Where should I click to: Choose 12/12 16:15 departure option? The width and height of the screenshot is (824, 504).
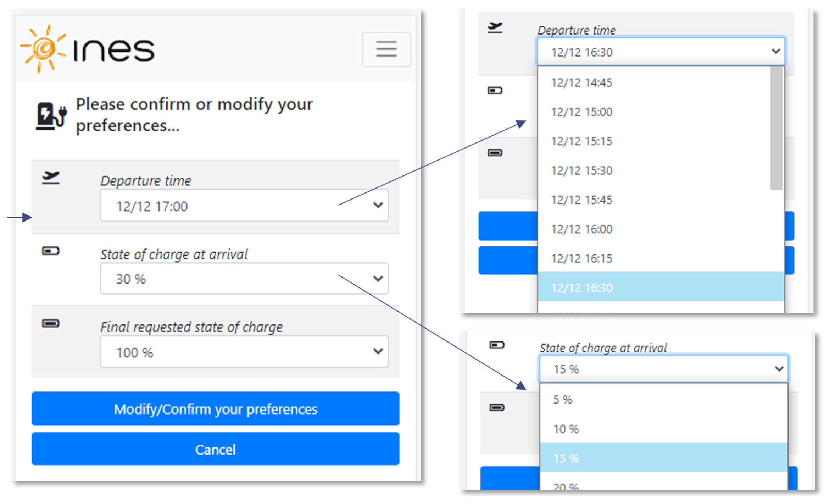pos(581,258)
